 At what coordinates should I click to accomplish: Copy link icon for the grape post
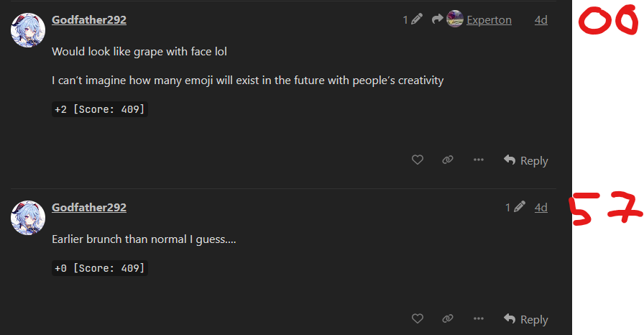click(448, 160)
